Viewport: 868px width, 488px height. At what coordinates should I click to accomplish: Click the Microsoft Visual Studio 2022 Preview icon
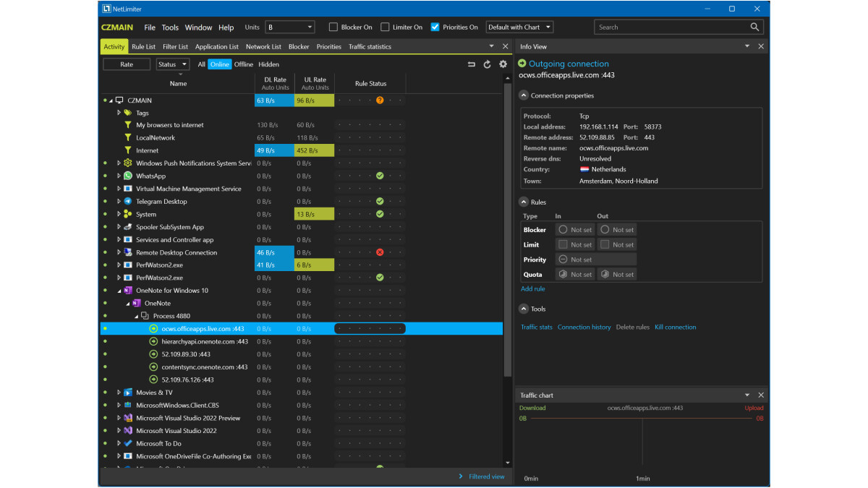click(x=128, y=418)
